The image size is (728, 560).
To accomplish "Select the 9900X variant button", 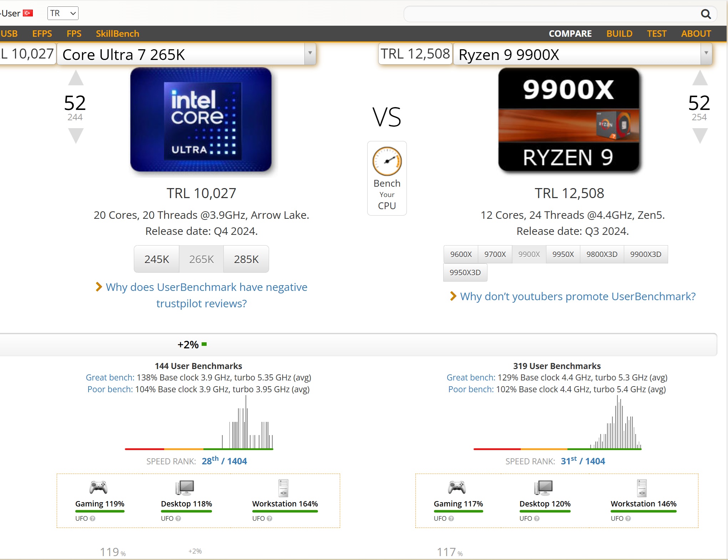I will click(x=529, y=254).
